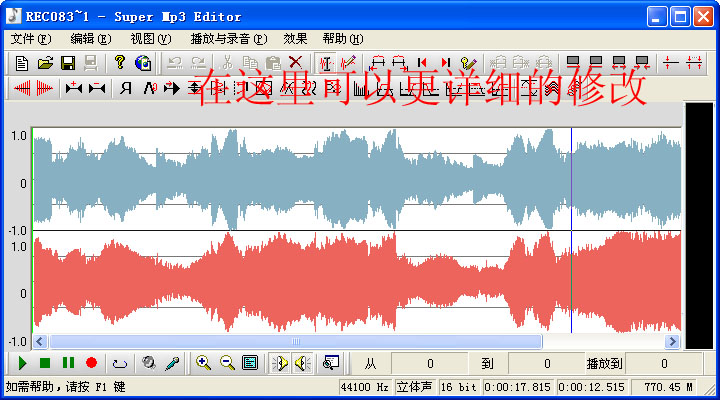This screenshot has width=720, height=400.
Task: Click the microphone icon
Action: (x=172, y=363)
